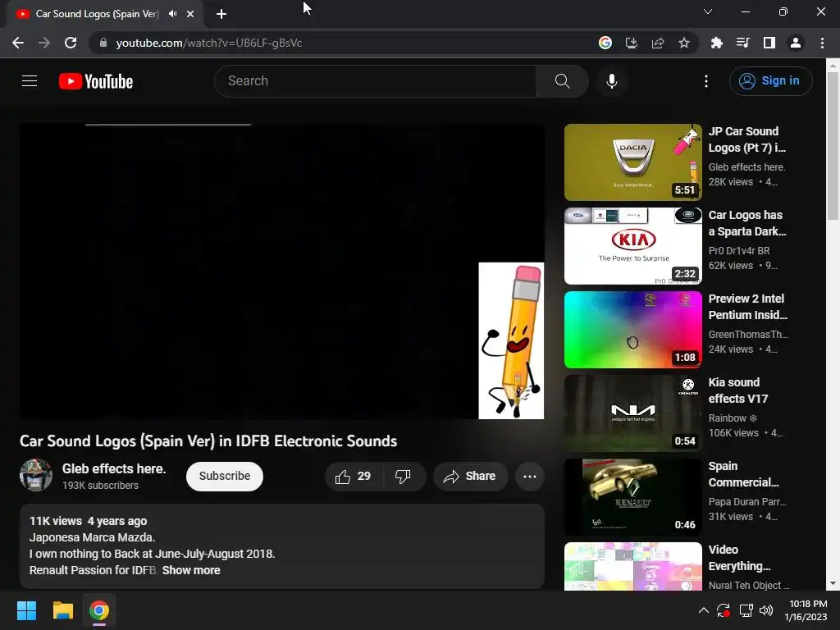Select the Car Sound Logos tab
The height and width of the screenshot is (630, 840).
97,14
